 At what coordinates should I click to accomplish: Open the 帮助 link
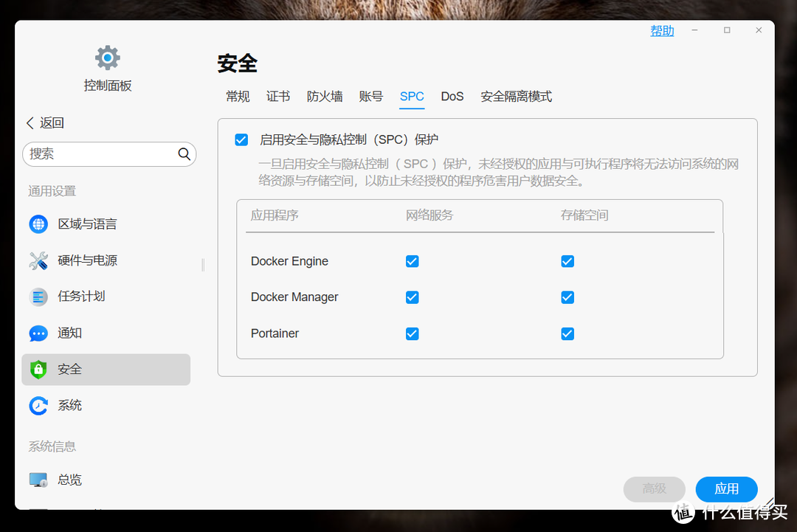click(x=661, y=30)
